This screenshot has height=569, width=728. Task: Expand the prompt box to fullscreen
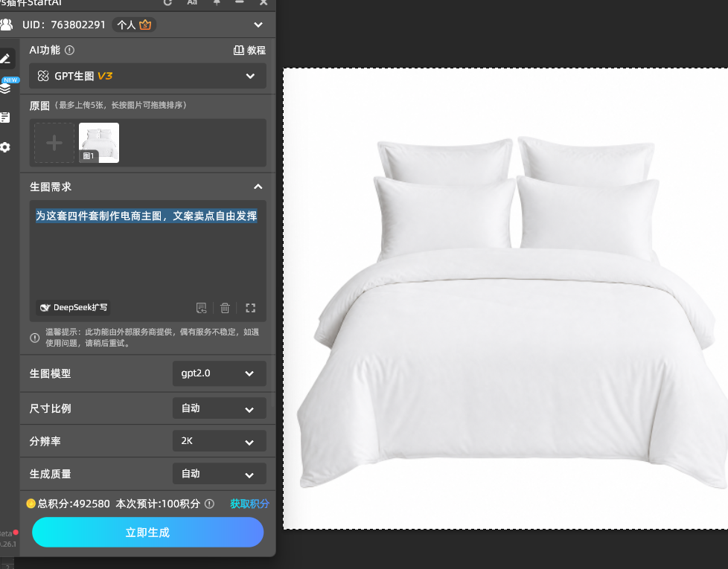(x=251, y=308)
